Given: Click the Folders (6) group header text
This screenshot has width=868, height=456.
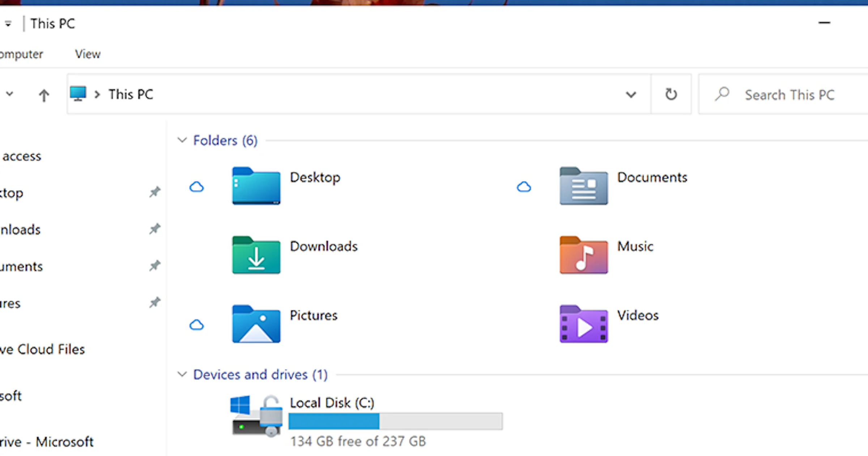Looking at the screenshot, I should pyautogui.click(x=225, y=140).
